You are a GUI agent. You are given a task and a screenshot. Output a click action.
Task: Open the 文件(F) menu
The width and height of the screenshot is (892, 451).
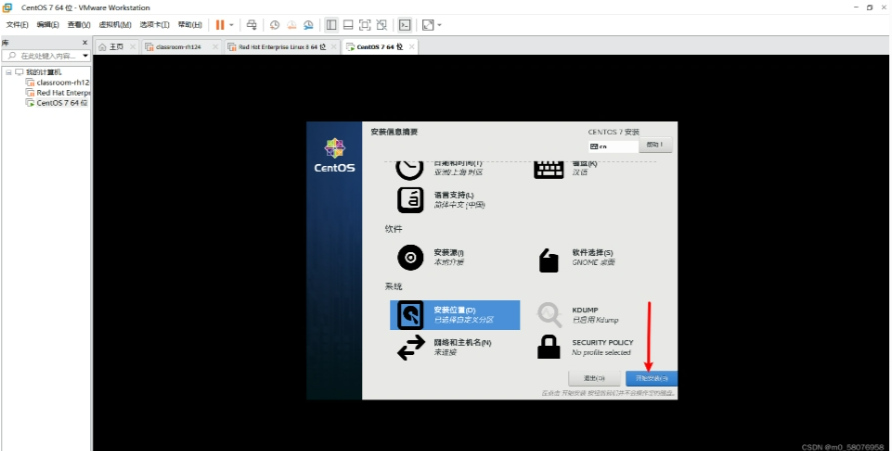pos(17,25)
